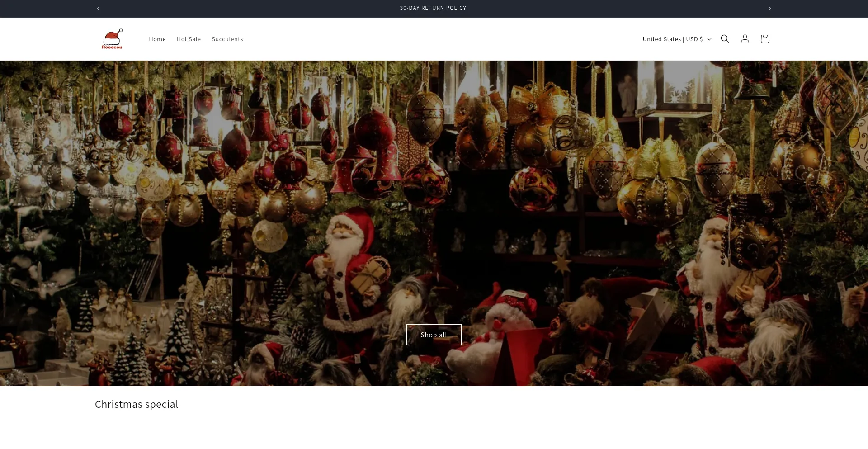The width and height of the screenshot is (868, 449).
Task: Advance to the next announcement
Action: pyautogui.click(x=769, y=9)
